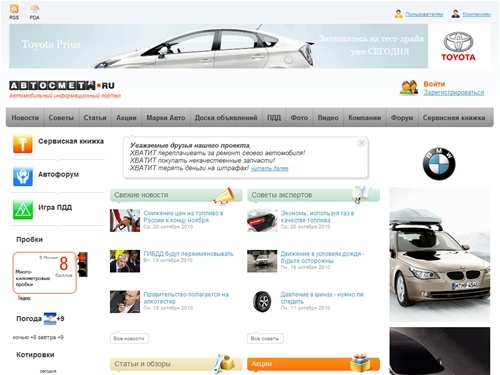This screenshot has width=500, height=375.
Task: Open the Фото menu item
Action: 299,118
